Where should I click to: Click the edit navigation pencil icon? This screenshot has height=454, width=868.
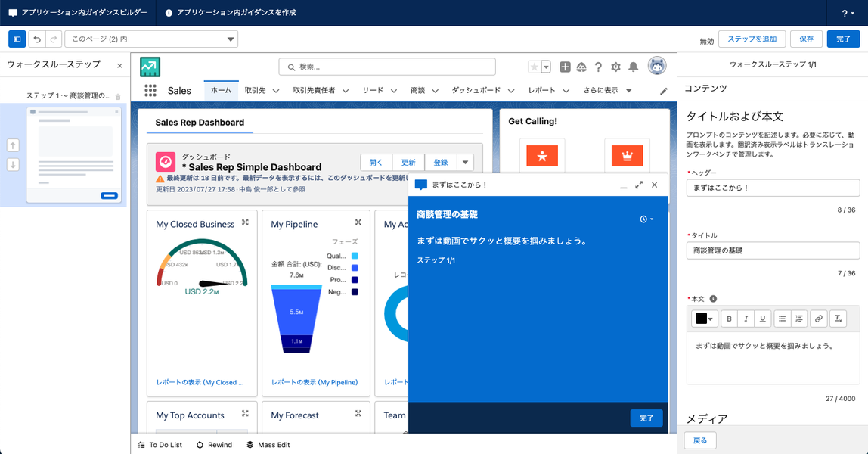point(664,92)
